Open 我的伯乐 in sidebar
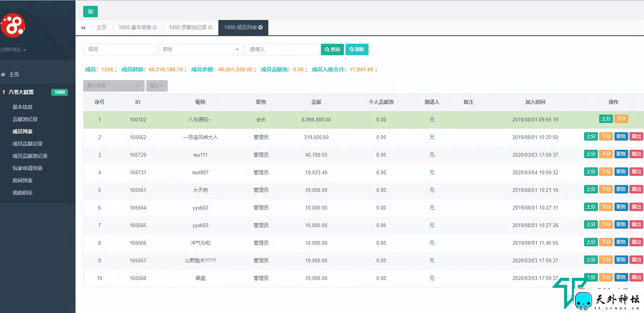 [x=22, y=193]
